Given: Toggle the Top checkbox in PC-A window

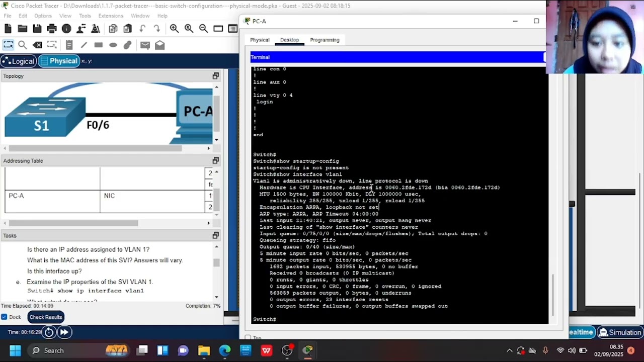Looking at the screenshot, I should [248, 338].
